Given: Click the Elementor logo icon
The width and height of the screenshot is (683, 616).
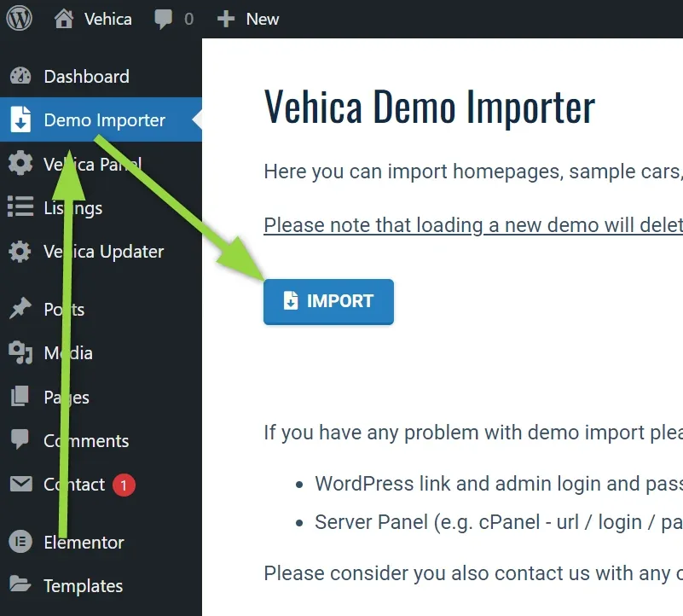Looking at the screenshot, I should [20, 542].
